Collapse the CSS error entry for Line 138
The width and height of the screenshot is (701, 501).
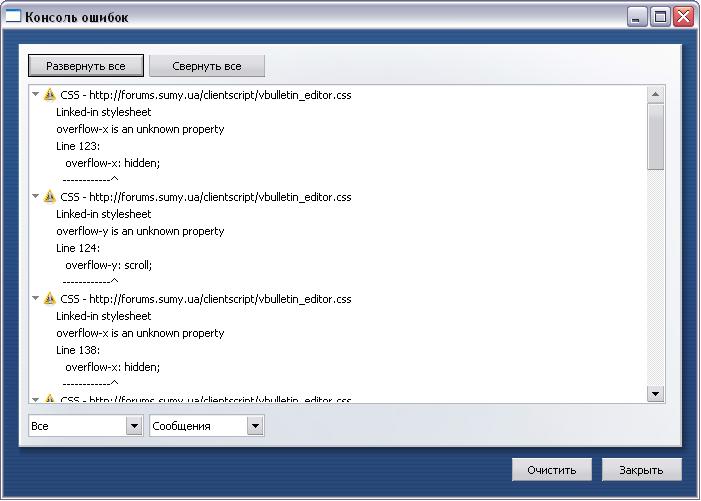[36, 299]
